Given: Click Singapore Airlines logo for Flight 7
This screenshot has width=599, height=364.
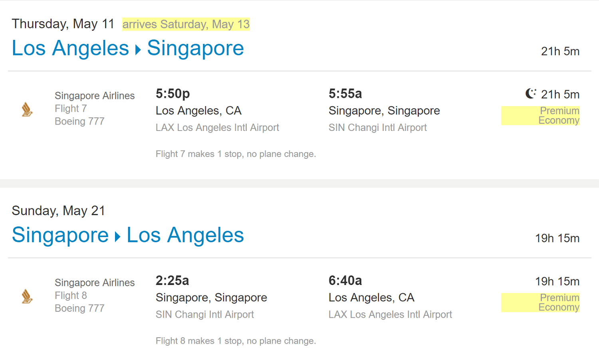Looking at the screenshot, I should pos(27,109).
